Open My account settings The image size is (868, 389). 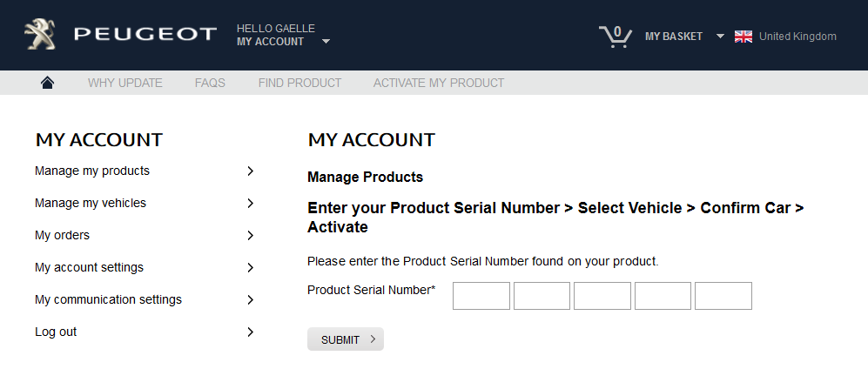pyautogui.click(x=89, y=267)
